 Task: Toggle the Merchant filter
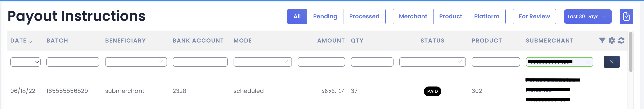[x=413, y=17]
